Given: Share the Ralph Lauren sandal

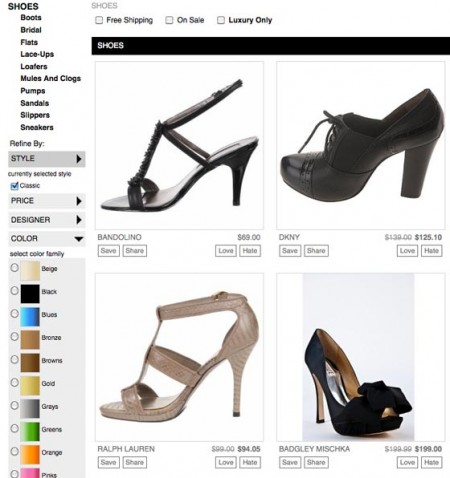Looking at the screenshot, I should click(135, 462).
